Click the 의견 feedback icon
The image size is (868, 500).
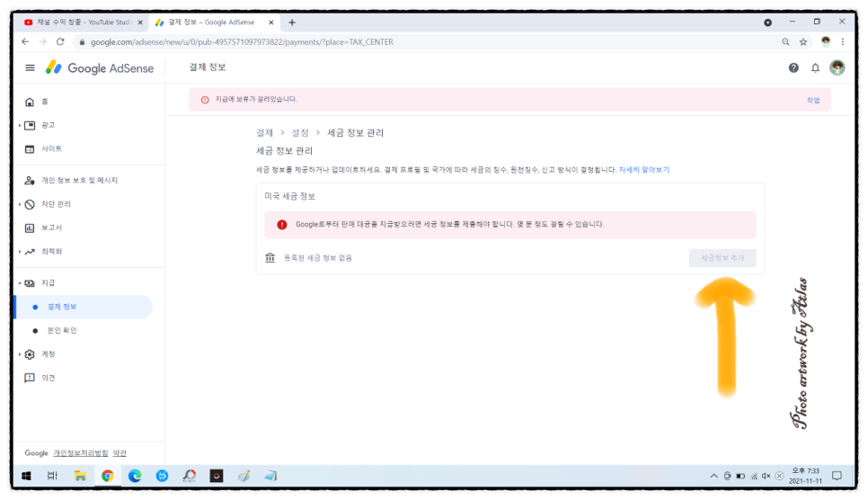click(x=30, y=378)
